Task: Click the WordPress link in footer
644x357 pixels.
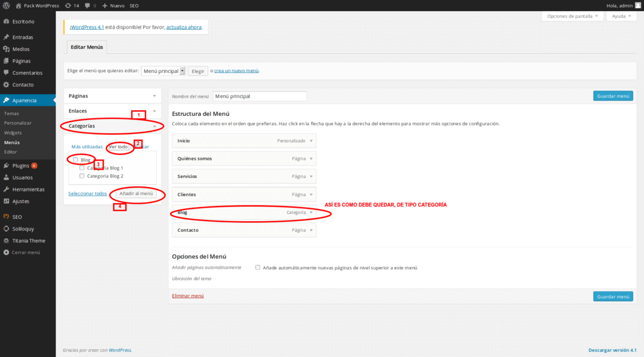Action: (x=120, y=350)
